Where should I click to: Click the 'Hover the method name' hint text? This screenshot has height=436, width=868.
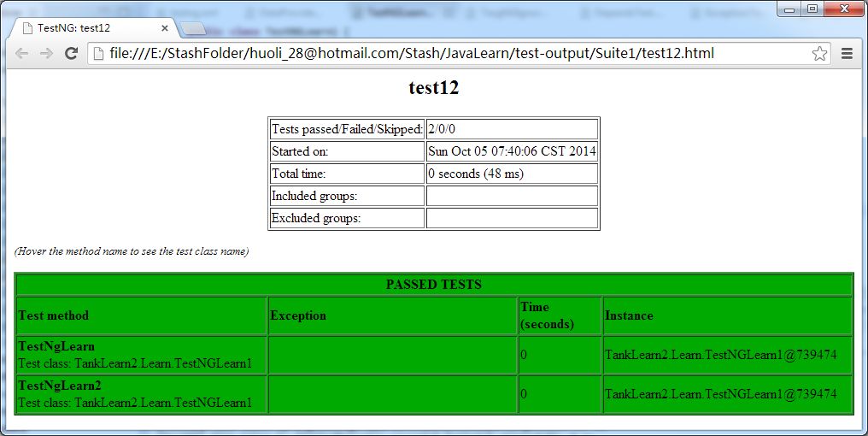132,251
